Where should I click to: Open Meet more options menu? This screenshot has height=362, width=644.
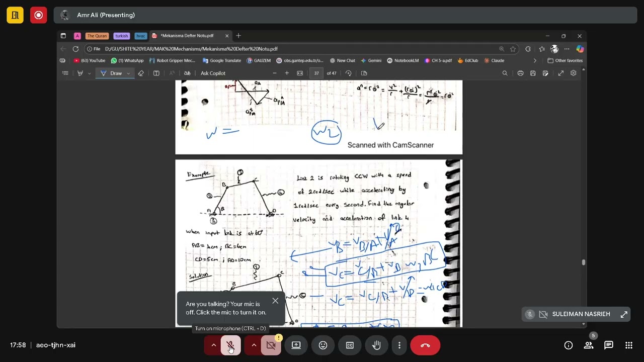[399, 345]
